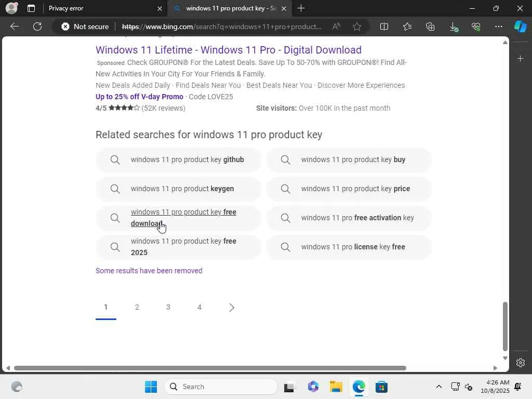Image resolution: width=532 pixels, height=399 pixels.
Task: Open the Settings and more ellipsis menu
Action: 498,26
